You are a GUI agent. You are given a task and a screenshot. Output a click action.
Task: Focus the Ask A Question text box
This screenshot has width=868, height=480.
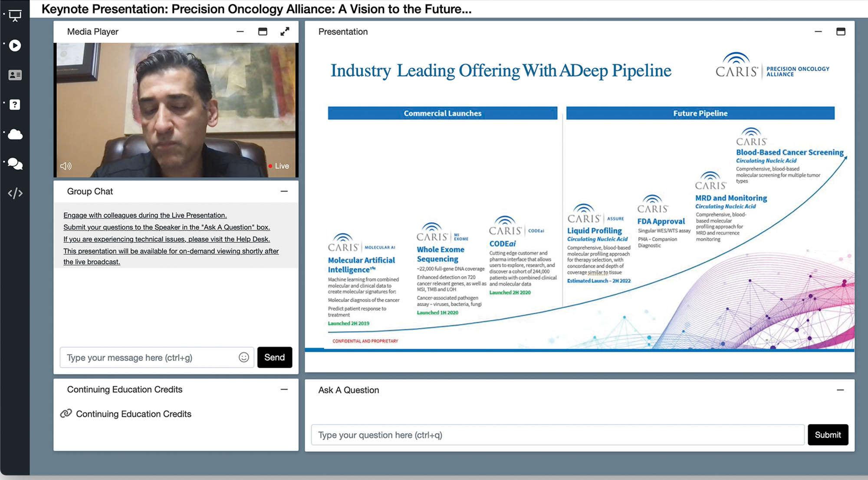557,435
